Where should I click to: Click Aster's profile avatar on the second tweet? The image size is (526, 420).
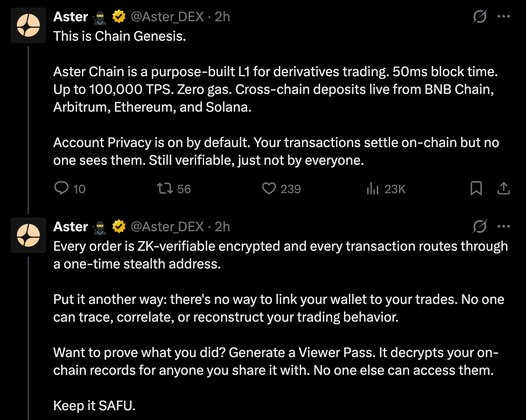coord(28,235)
